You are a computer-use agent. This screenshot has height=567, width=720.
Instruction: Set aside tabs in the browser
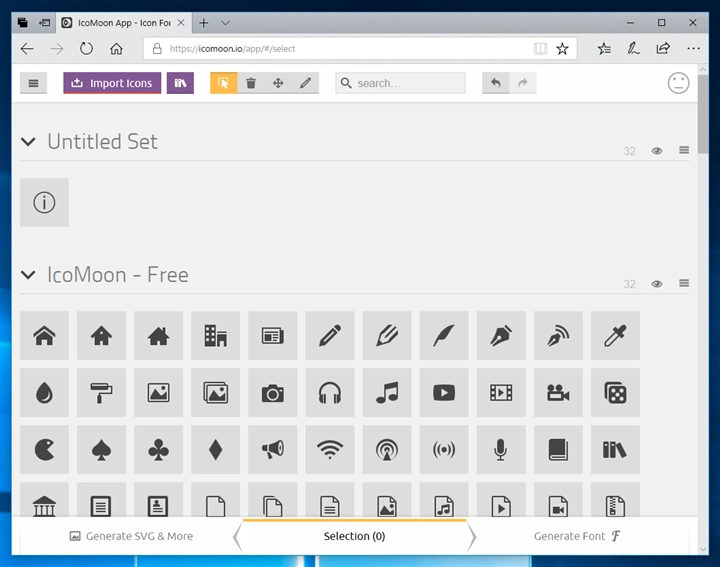(x=45, y=23)
